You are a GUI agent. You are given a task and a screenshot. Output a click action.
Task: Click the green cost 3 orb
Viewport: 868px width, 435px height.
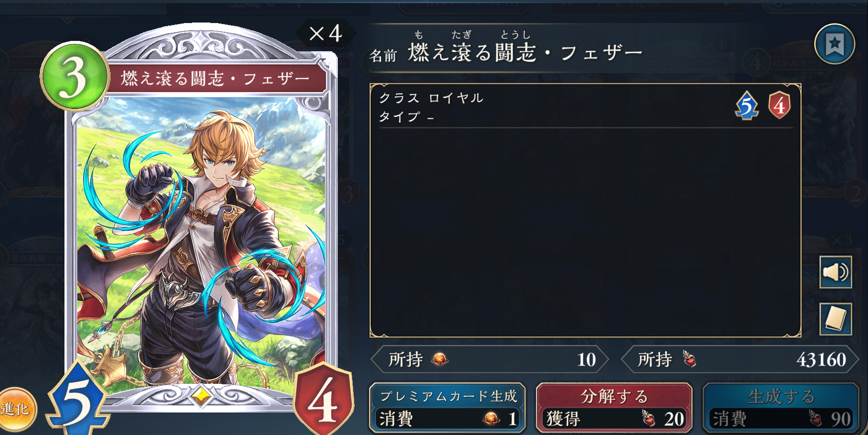[x=75, y=77]
